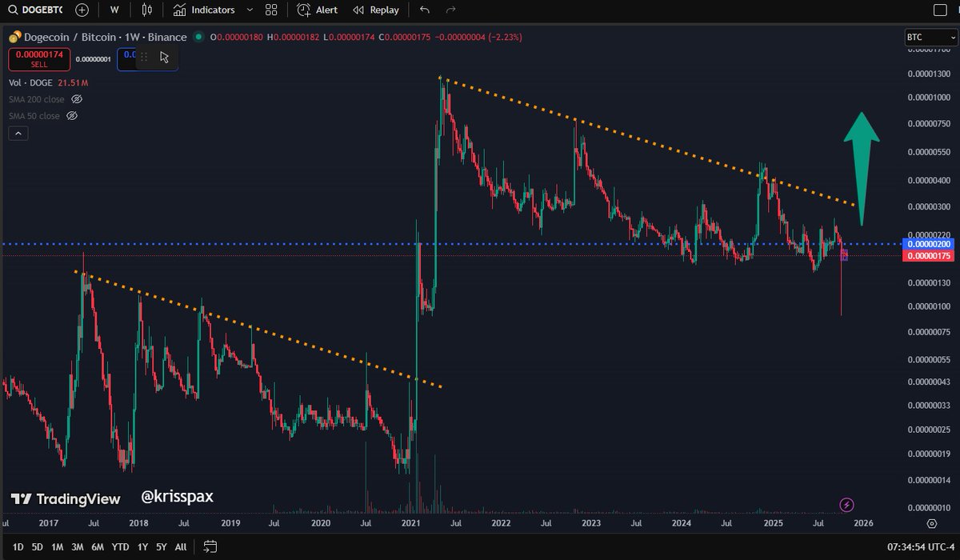
Task: Hide the SMA 200 close indicator
Action: click(76, 99)
